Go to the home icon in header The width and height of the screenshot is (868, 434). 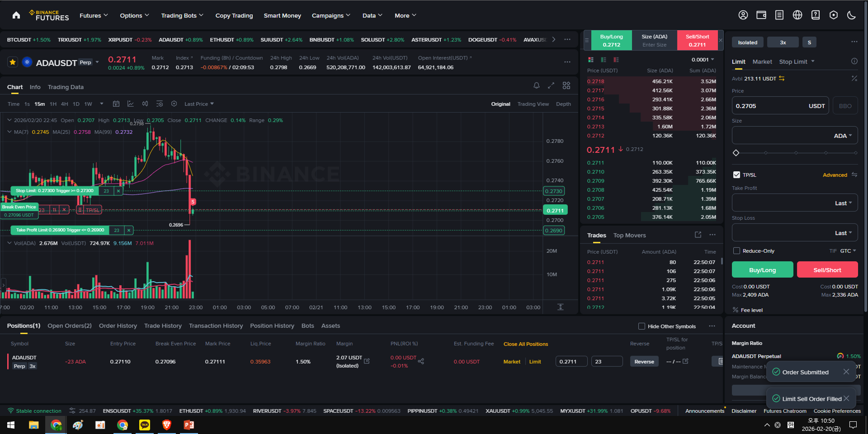point(16,15)
